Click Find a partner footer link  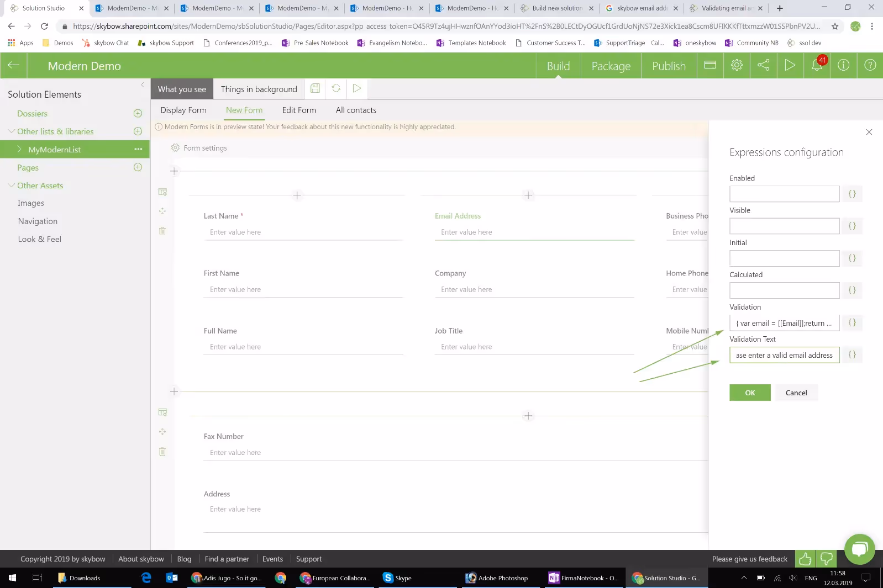[227, 559]
